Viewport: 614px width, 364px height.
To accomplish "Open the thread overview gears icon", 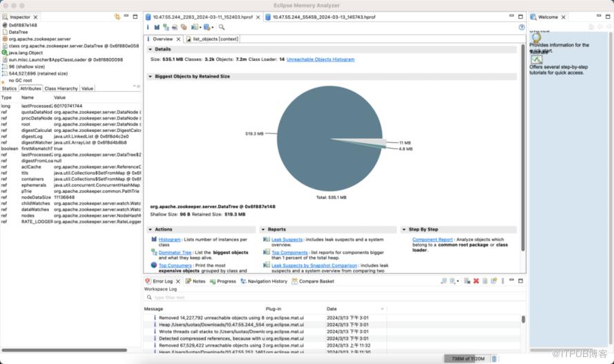I will [x=183, y=27].
